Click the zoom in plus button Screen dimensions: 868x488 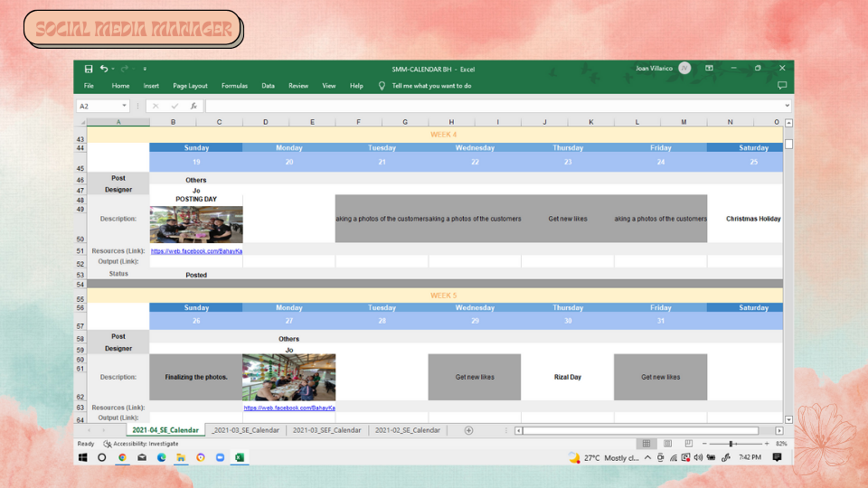767,444
